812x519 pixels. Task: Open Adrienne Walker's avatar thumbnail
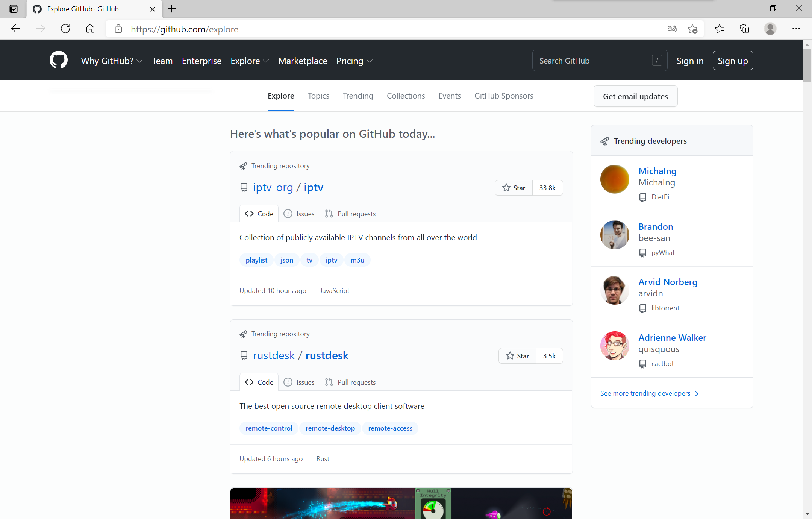pyautogui.click(x=615, y=346)
